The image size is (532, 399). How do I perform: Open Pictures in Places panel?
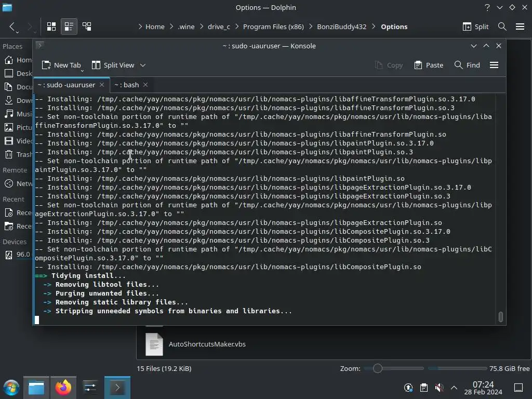18,127
